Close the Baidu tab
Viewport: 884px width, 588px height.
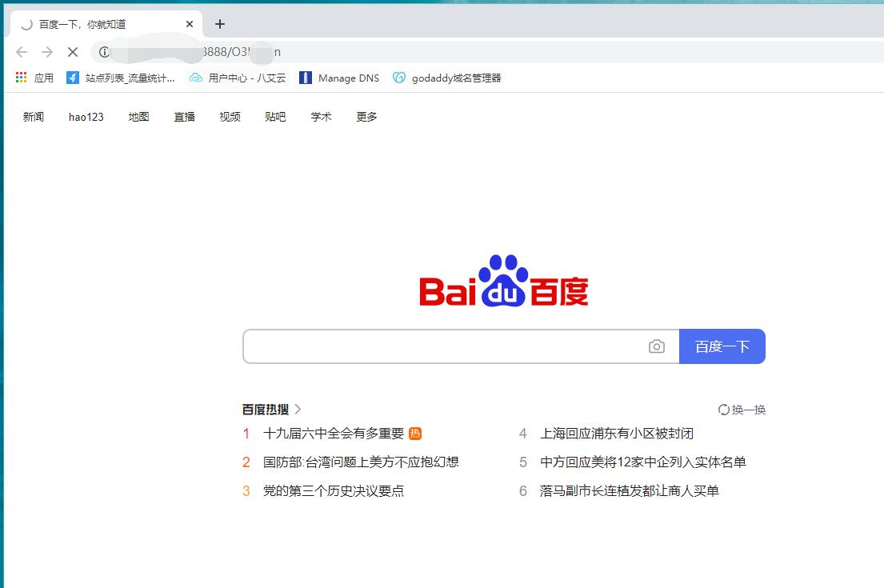pyautogui.click(x=190, y=24)
